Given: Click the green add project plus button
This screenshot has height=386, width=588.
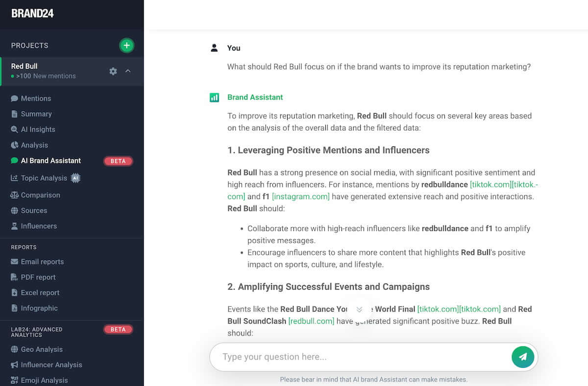Looking at the screenshot, I should click(126, 46).
